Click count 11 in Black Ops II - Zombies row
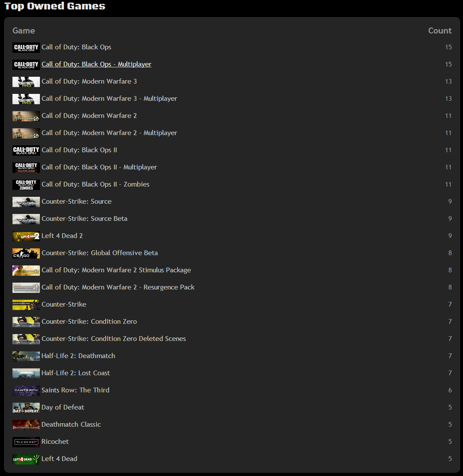463x476 pixels. (448, 184)
